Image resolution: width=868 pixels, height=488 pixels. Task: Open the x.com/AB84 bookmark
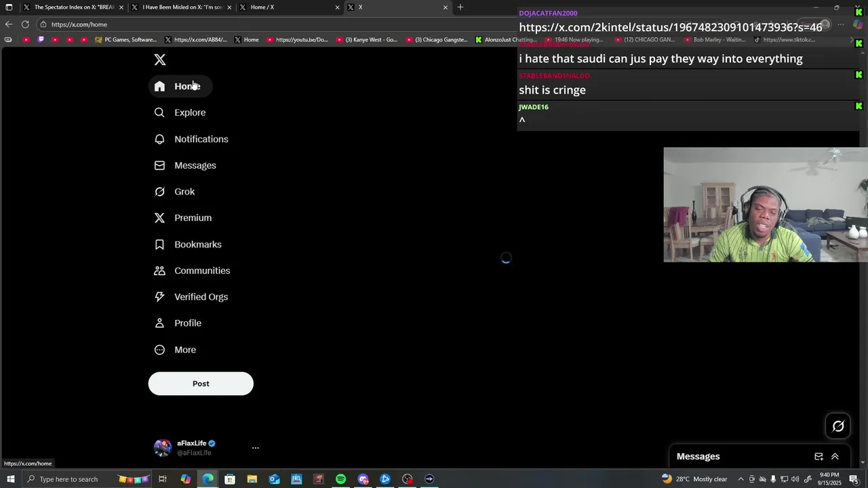tap(196, 40)
